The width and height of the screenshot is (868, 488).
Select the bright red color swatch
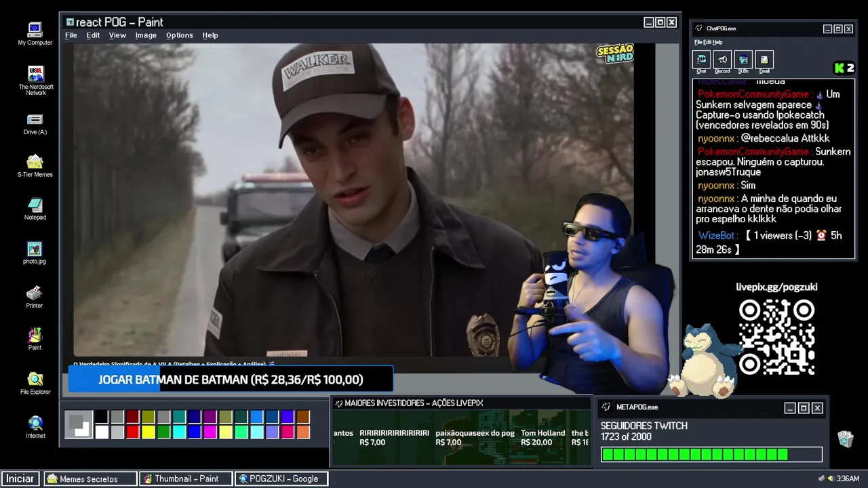coord(132,432)
